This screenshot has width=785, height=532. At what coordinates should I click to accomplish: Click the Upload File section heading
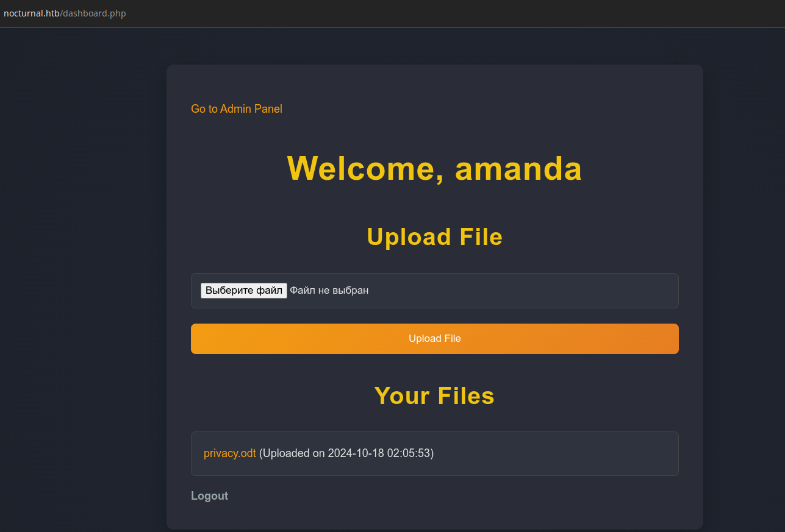(435, 237)
